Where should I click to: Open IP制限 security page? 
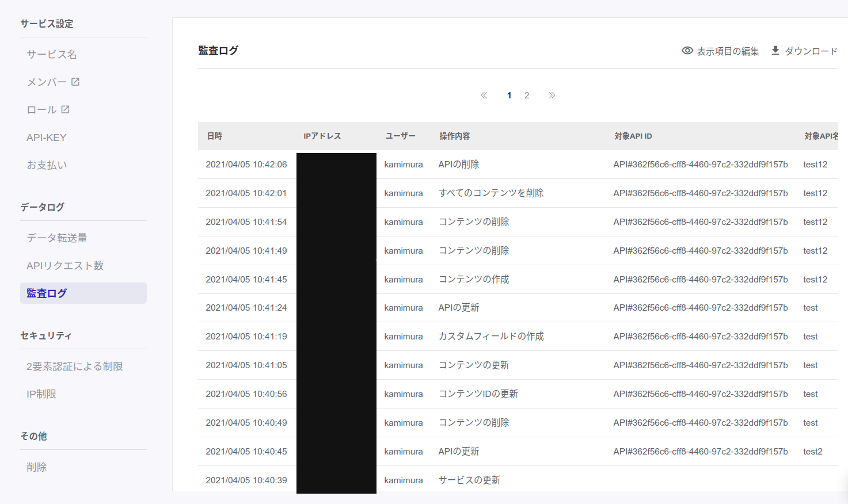click(x=41, y=394)
